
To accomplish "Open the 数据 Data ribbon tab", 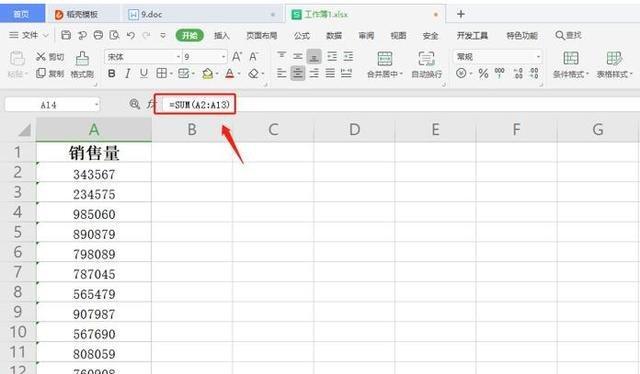I will [334, 36].
